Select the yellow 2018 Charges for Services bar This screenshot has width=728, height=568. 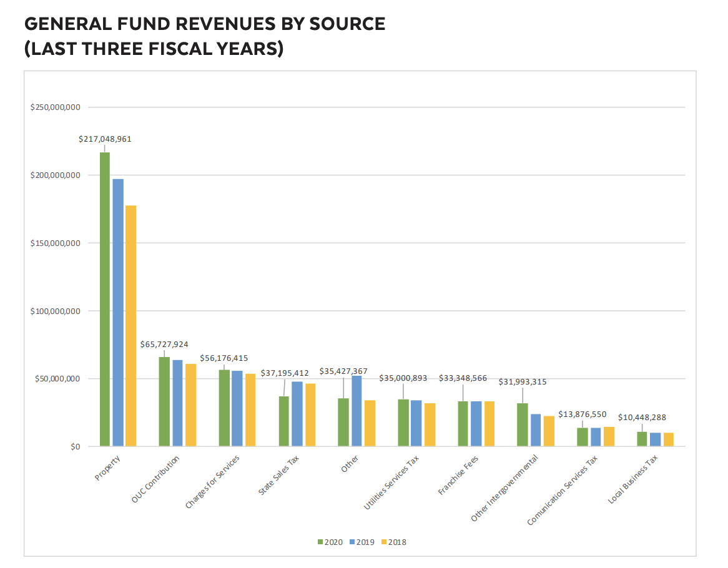tap(250, 410)
